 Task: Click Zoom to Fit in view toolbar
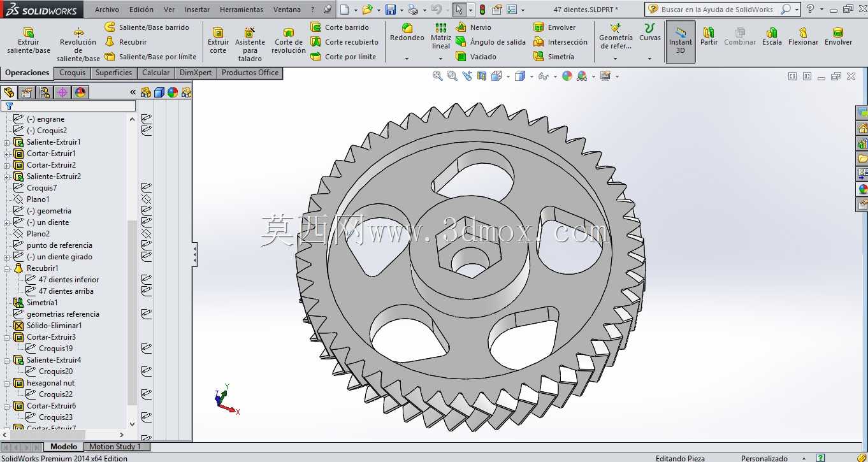pyautogui.click(x=438, y=76)
